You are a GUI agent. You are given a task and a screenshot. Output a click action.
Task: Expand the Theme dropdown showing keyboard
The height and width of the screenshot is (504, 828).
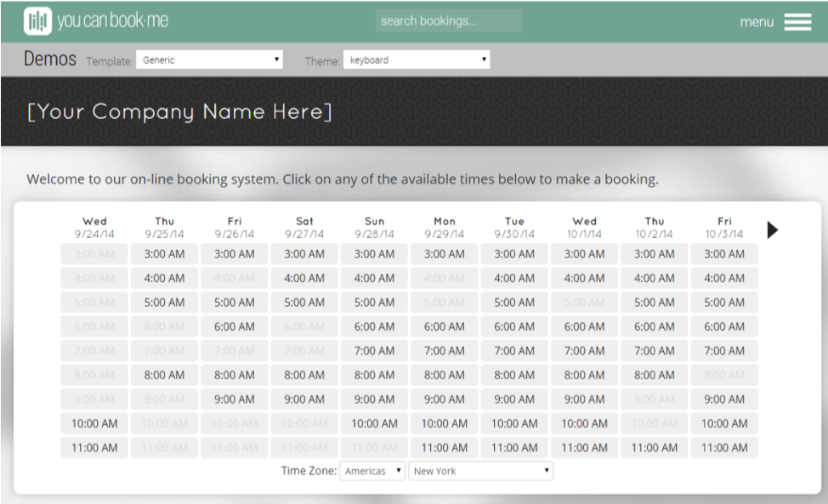[417, 60]
